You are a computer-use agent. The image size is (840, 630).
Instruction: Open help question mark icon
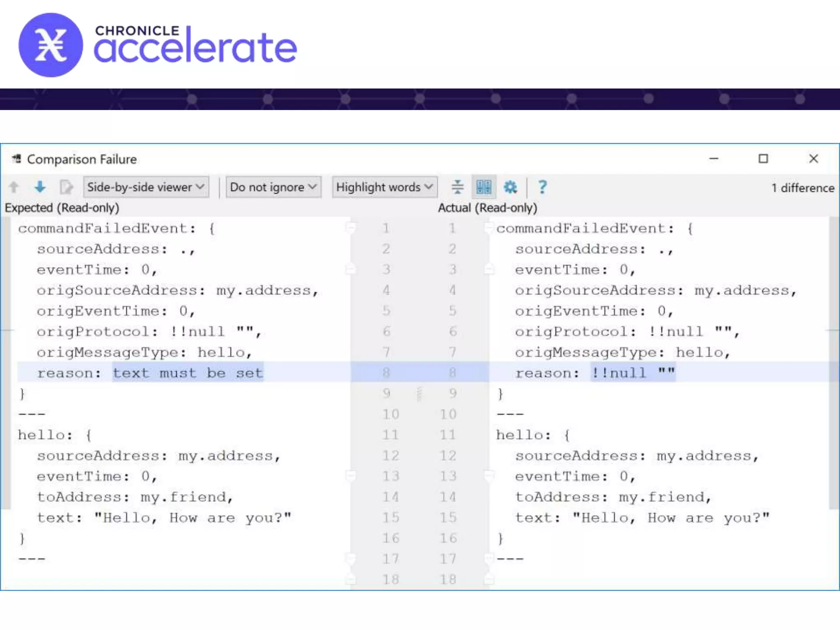542,187
